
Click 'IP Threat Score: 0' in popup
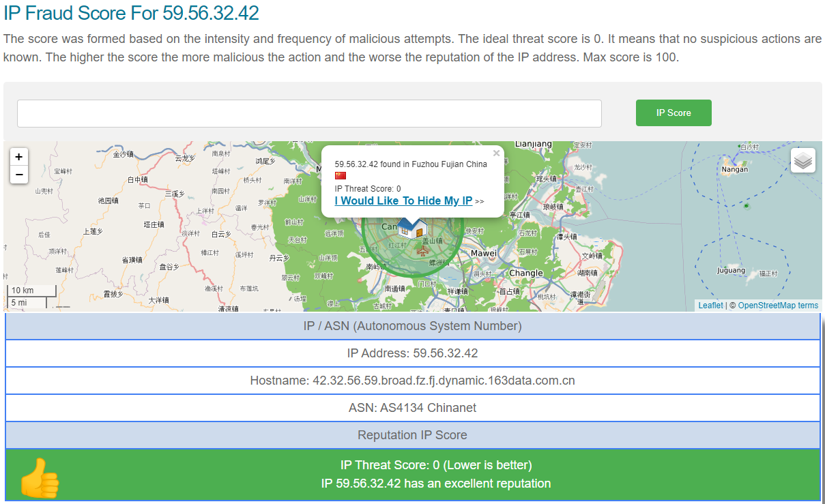click(368, 189)
